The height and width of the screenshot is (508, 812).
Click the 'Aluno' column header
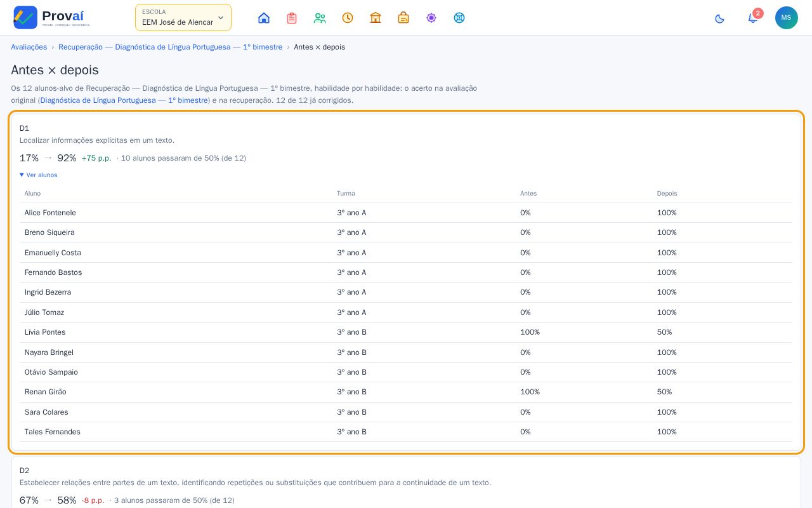32,193
